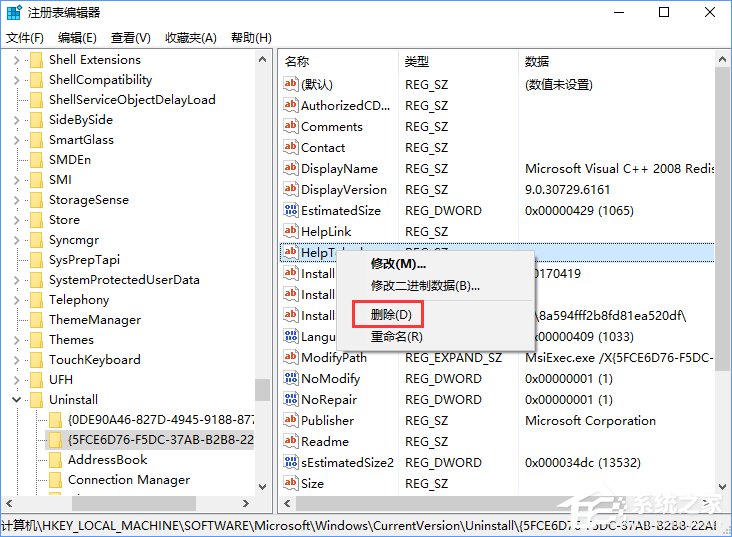
Task: Click the 0x000034dc (13532) data cell
Action: pyautogui.click(x=583, y=463)
